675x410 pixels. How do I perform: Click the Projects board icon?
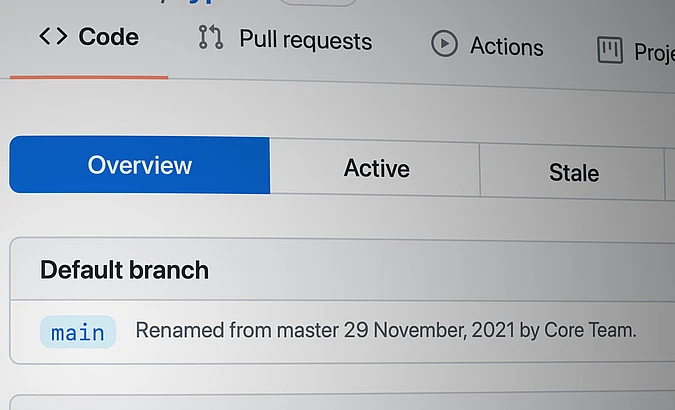point(609,49)
